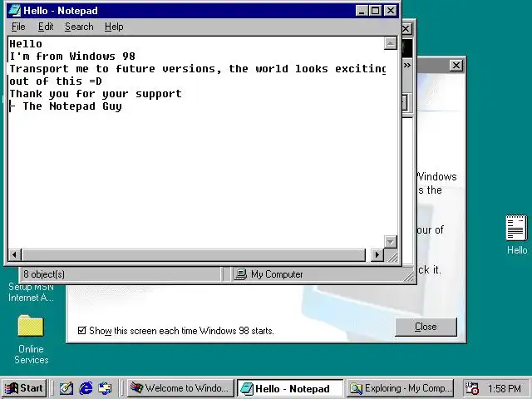This screenshot has height=399, width=532.
Task: Click the Notepad title bar icon
Action: click(x=14, y=11)
